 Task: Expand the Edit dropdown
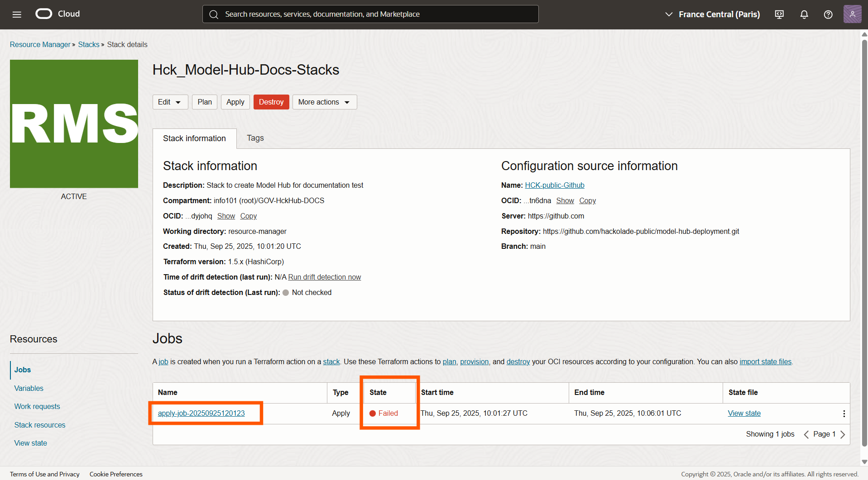click(x=170, y=102)
